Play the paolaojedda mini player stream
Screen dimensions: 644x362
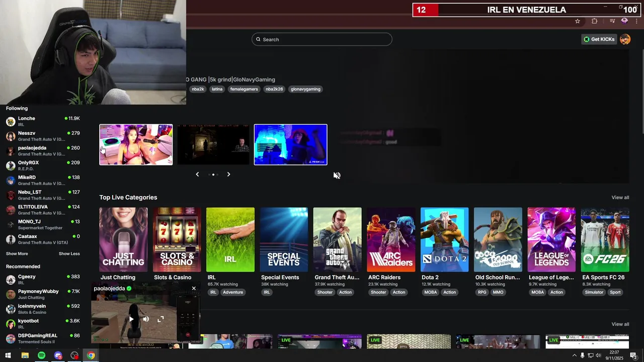[131, 319]
